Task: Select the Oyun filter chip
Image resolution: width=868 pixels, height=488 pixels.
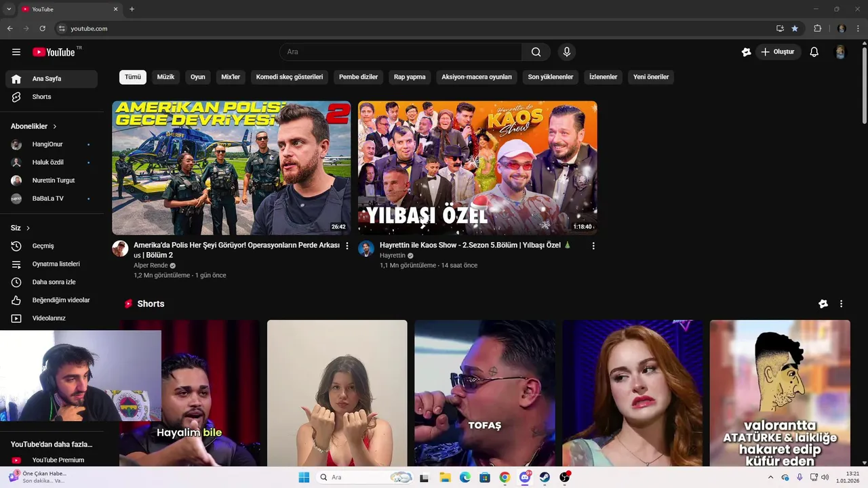Action: click(x=198, y=77)
